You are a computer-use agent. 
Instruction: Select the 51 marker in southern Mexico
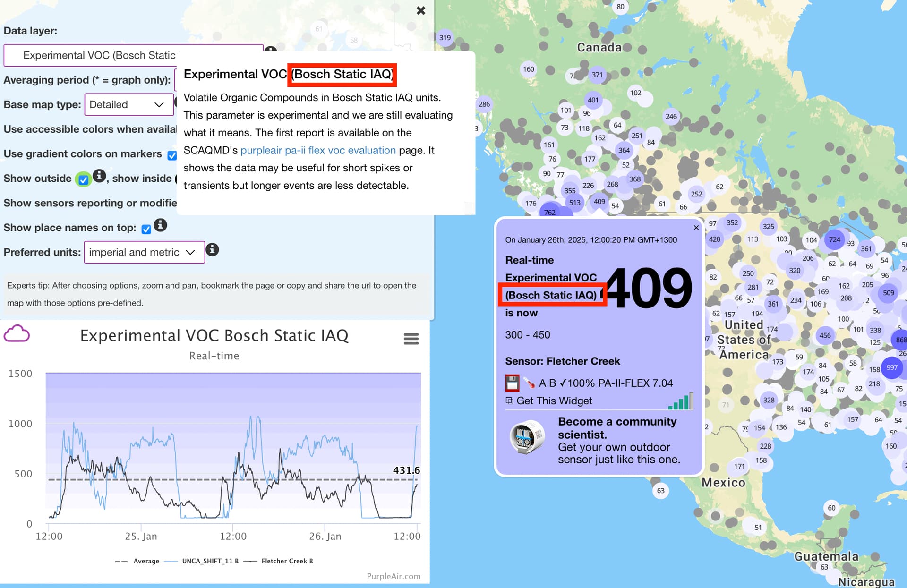758,528
